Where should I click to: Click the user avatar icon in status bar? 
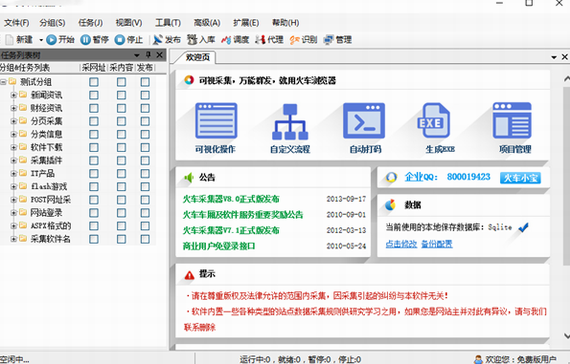[479, 359]
